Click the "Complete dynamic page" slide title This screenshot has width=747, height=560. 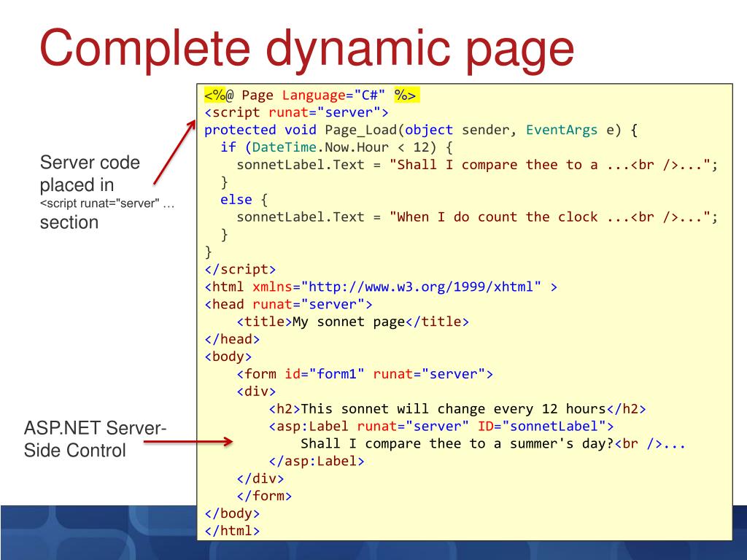307,49
